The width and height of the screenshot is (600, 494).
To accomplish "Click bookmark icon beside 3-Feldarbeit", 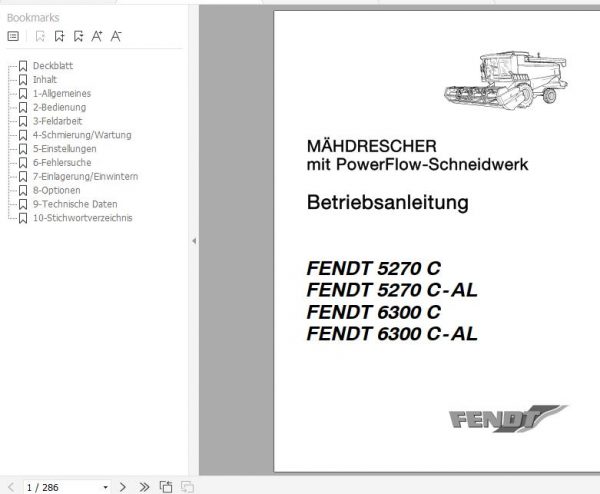I will tap(23, 121).
